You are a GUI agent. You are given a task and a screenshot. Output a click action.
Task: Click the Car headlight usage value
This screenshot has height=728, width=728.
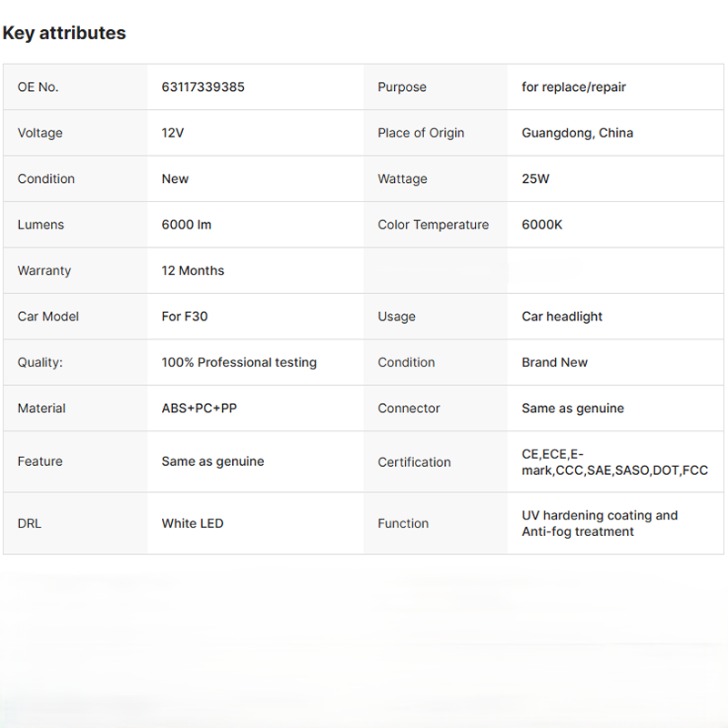pyautogui.click(x=561, y=317)
